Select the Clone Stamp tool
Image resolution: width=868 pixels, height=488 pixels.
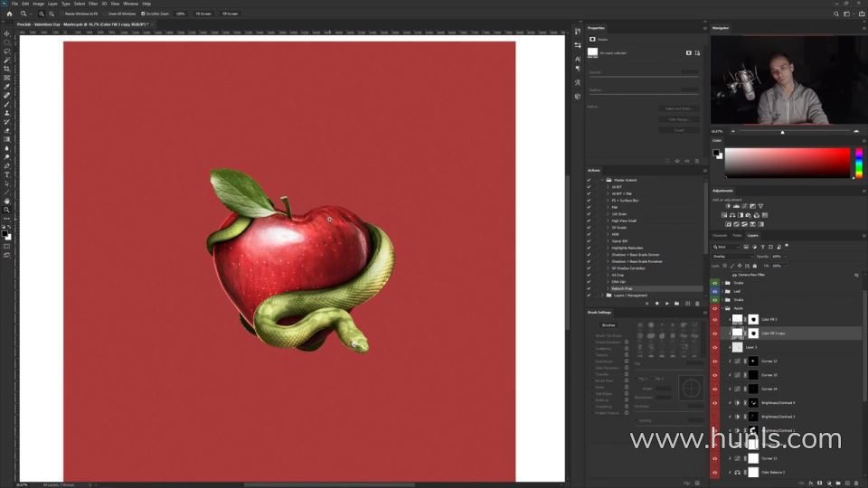click(6, 114)
